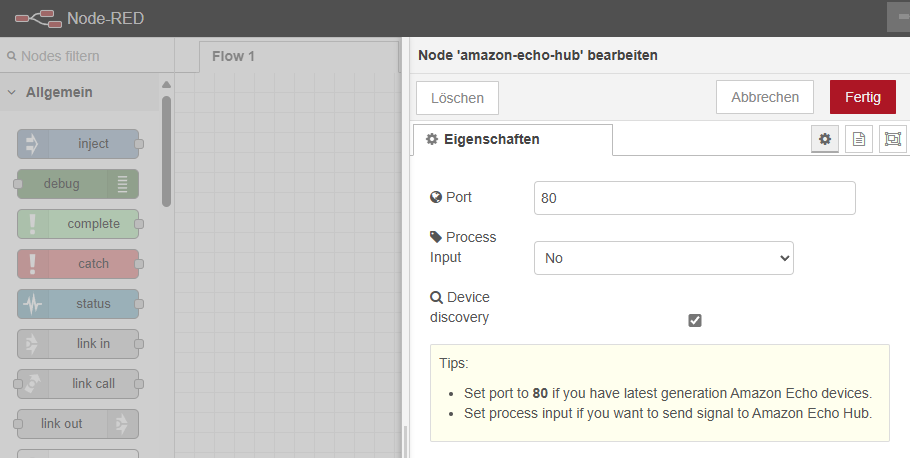This screenshot has height=458, width=910.
Task: Click the 'Tips:' heading text
Action: (454, 363)
